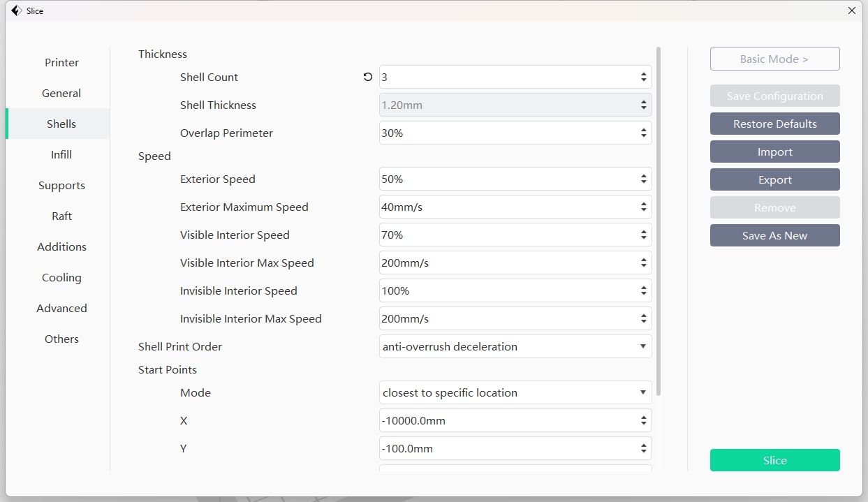Click the Overlap Perimeter stepper arrows
The height and width of the screenshot is (502, 868).
click(643, 133)
